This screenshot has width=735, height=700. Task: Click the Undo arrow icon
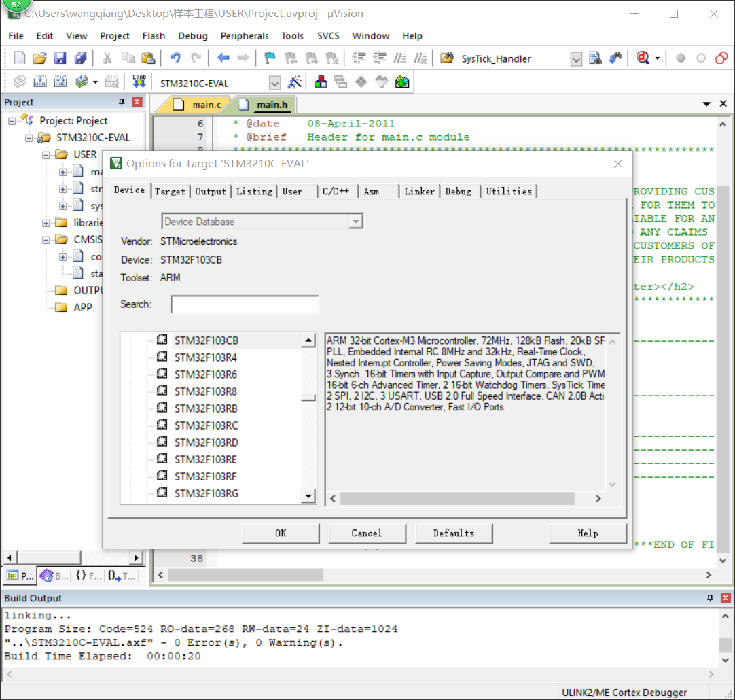(176, 58)
